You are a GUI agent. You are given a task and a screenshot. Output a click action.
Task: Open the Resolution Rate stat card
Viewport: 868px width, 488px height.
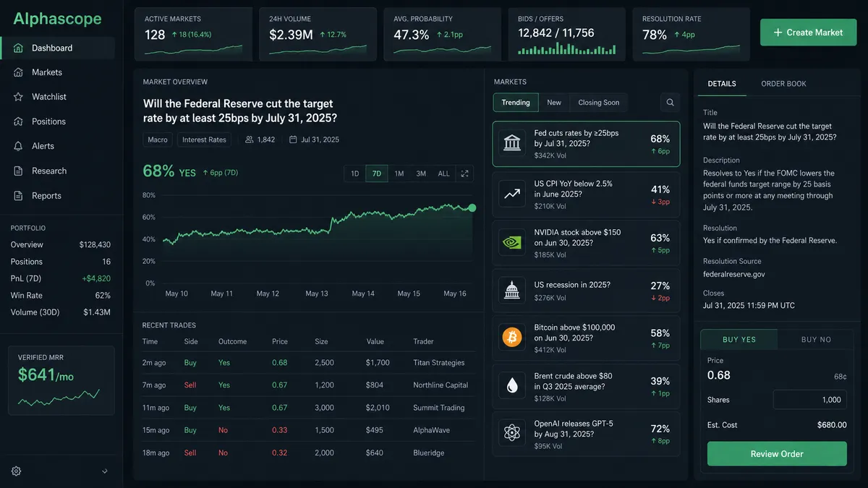[692, 34]
